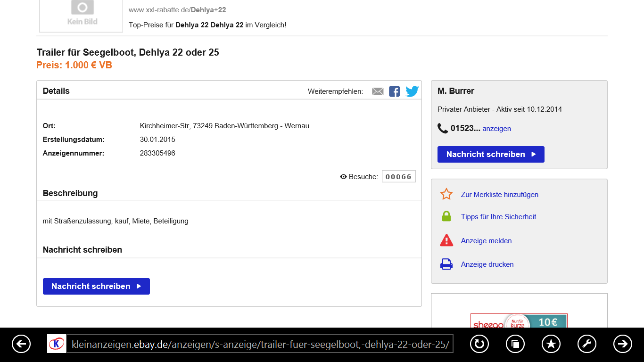The image size is (644, 362).
Task: Refresh the page with reload icon
Action: pos(479,344)
